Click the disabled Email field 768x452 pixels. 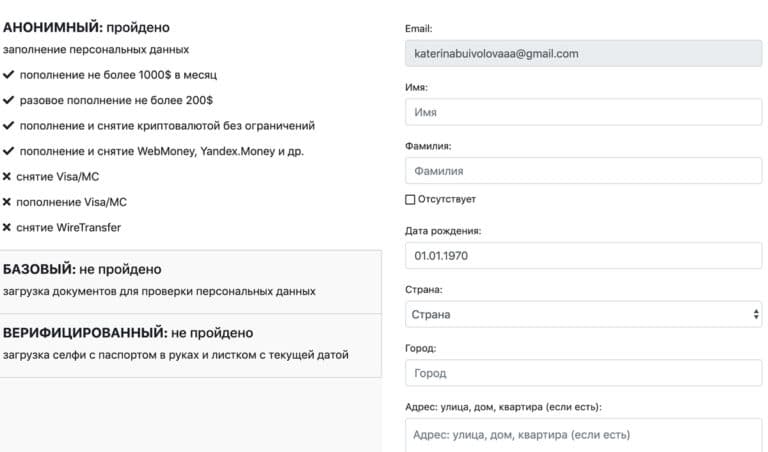(583, 54)
